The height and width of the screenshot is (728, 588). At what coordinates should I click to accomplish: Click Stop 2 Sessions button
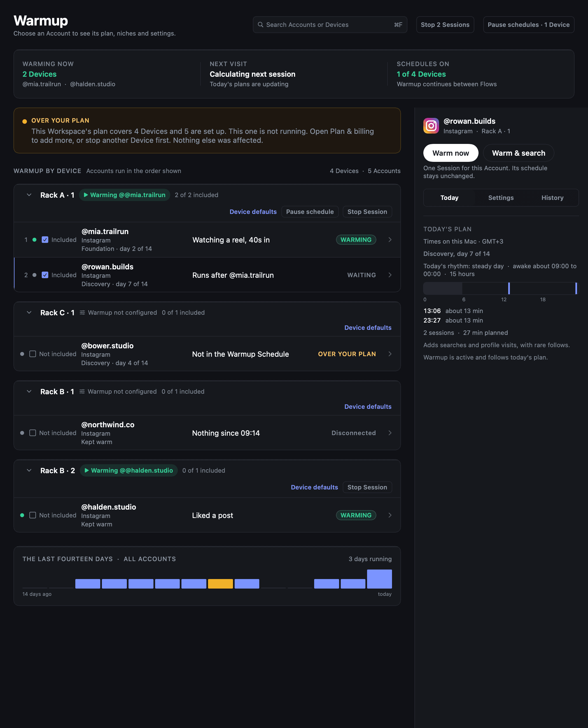445,25
